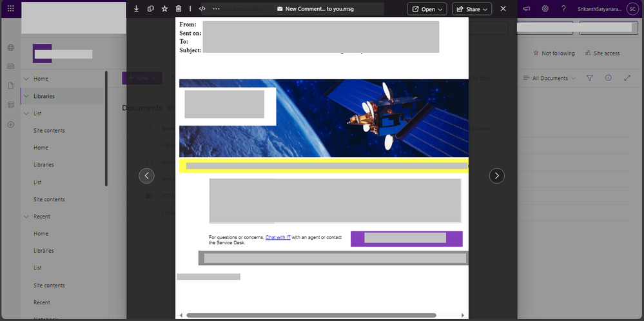
Task: Close the file preview with the X
Action: (x=503, y=8)
